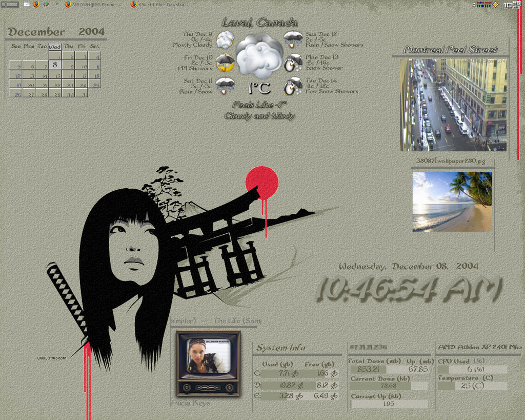Expand the quick launch overflow chevron
The image size is (525, 420).
coord(57,4)
